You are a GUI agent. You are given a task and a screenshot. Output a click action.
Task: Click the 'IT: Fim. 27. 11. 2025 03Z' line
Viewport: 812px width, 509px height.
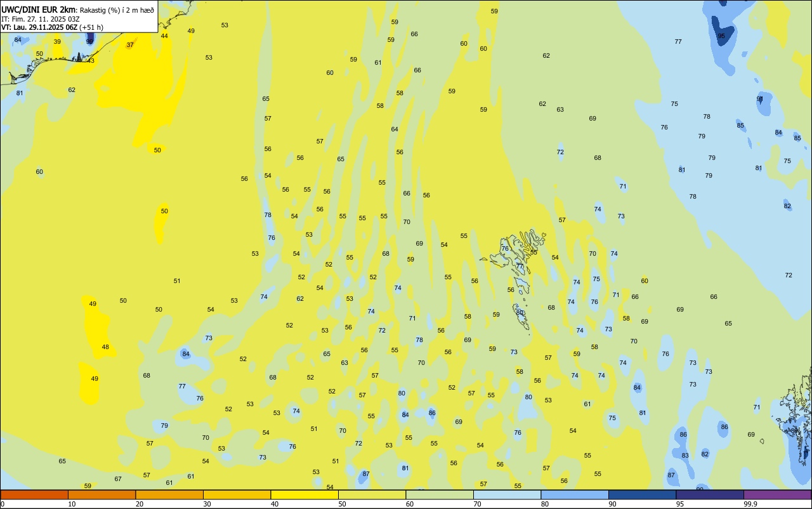pos(40,19)
